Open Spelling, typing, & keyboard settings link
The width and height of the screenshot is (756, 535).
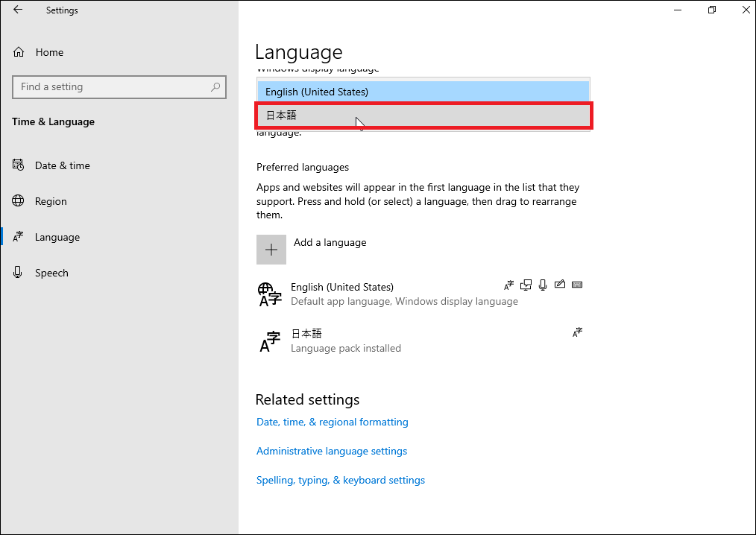(x=341, y=480)
